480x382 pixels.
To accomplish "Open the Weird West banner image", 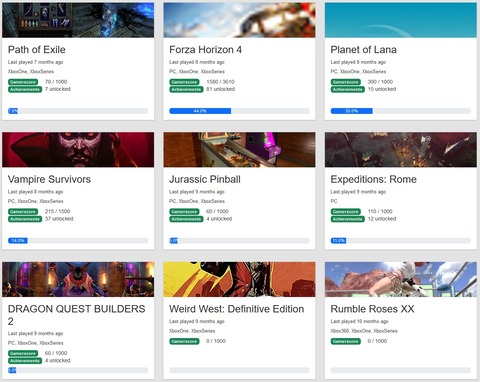I will pyautogui.click(x=239, y=279).
